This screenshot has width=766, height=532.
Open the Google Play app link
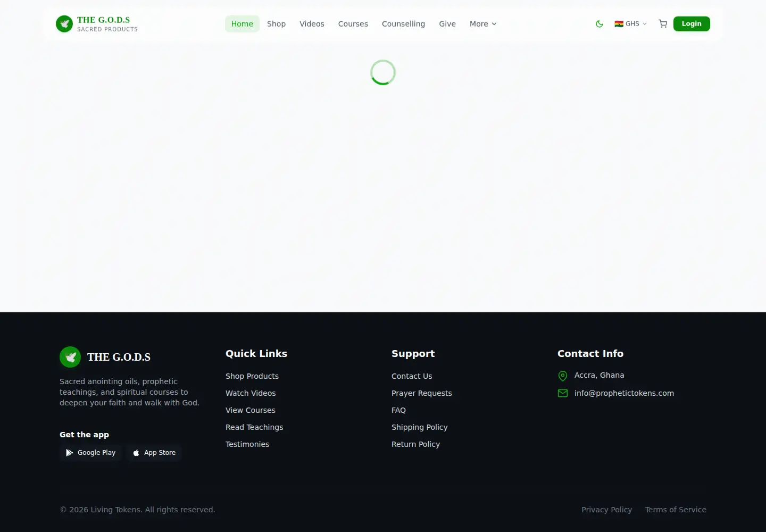[x=90, y=453]
